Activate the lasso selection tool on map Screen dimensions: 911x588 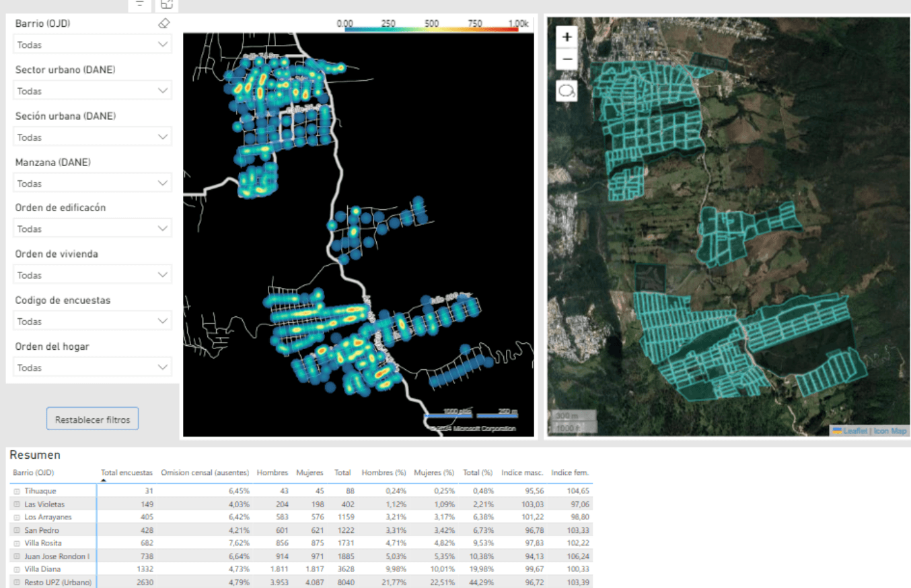567,91
